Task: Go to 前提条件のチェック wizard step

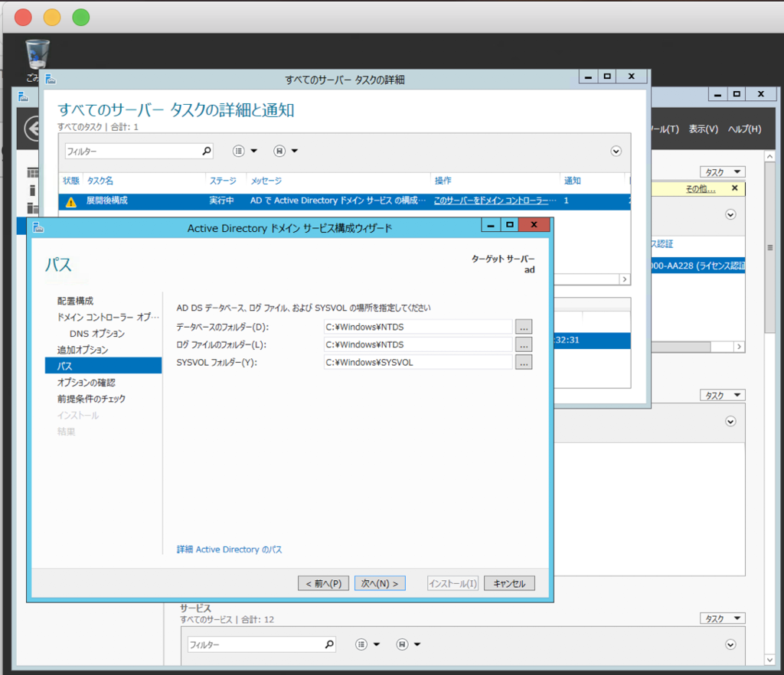Action: pos(91,399)
